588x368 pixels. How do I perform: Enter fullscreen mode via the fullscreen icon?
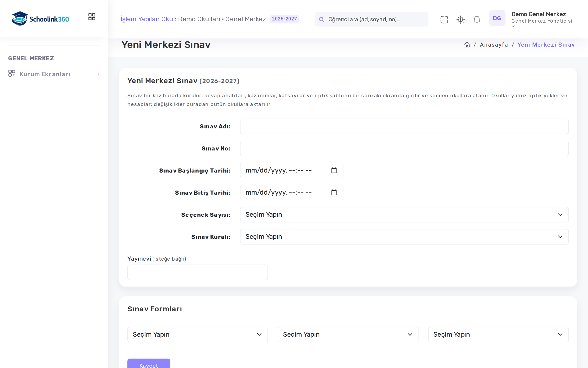444,19
